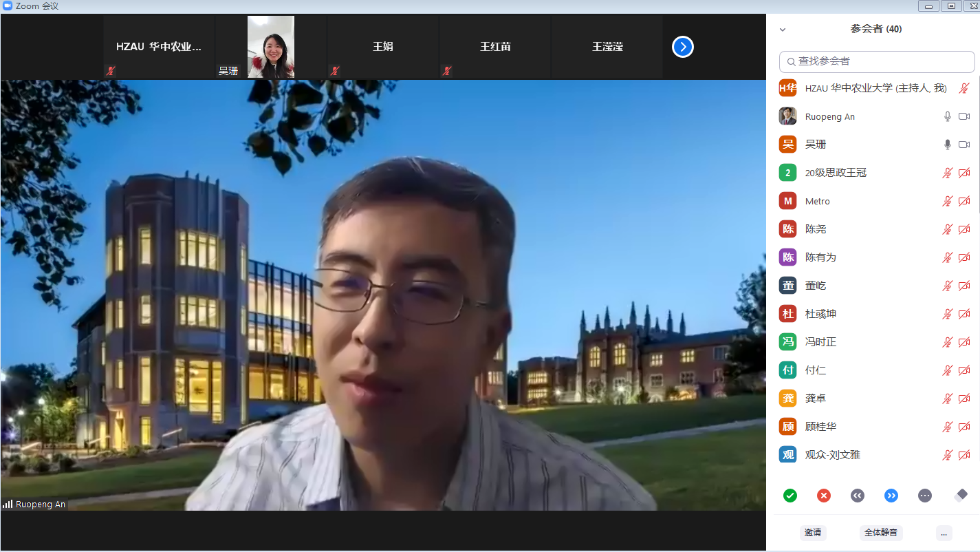Select 观众-刘文雅 in the participant list
This screenshot has height=552, width=980.
[x=832, y=455]
